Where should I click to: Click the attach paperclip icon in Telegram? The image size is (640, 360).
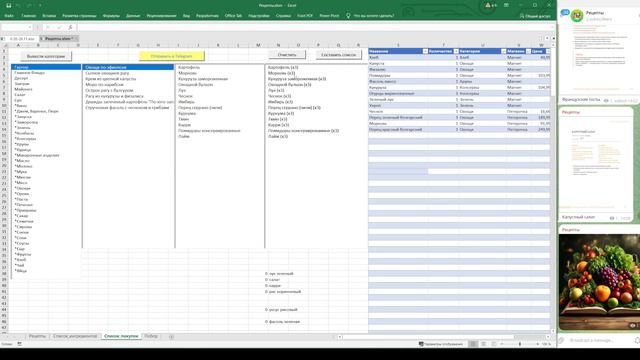pos(562,340)
